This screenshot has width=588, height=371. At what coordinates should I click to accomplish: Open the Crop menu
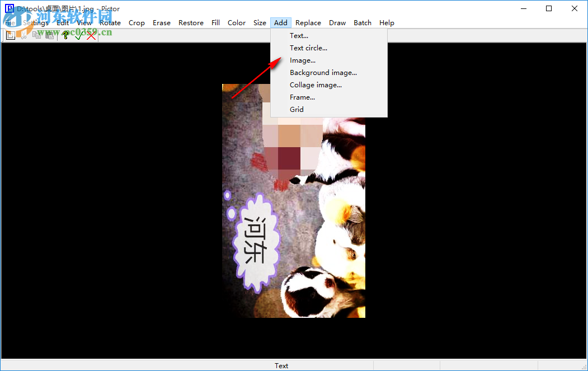(137, 22)
